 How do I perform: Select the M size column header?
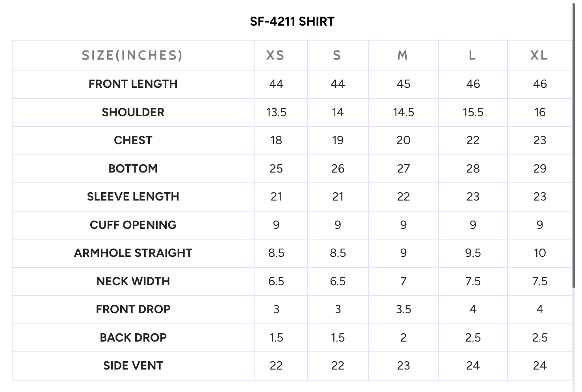(x=403, y=56)
